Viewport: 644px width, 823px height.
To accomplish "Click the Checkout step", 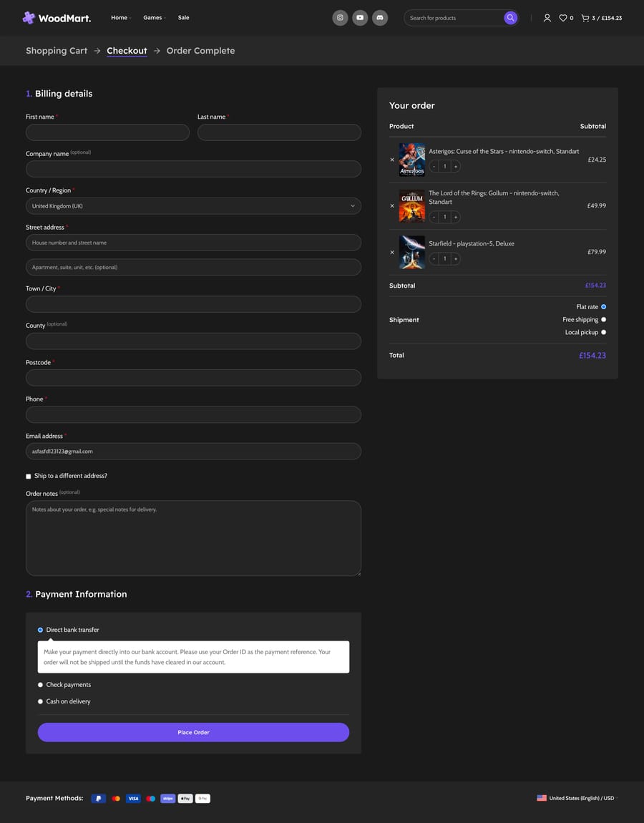I will tap(127, 51).
